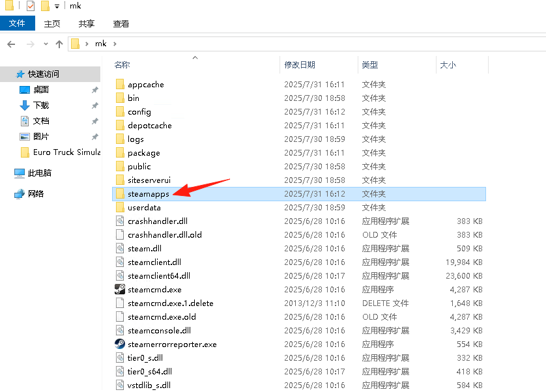Go forward with the right arrow button
This screenshot has height=392, width=546.
(x=31, y=44)
